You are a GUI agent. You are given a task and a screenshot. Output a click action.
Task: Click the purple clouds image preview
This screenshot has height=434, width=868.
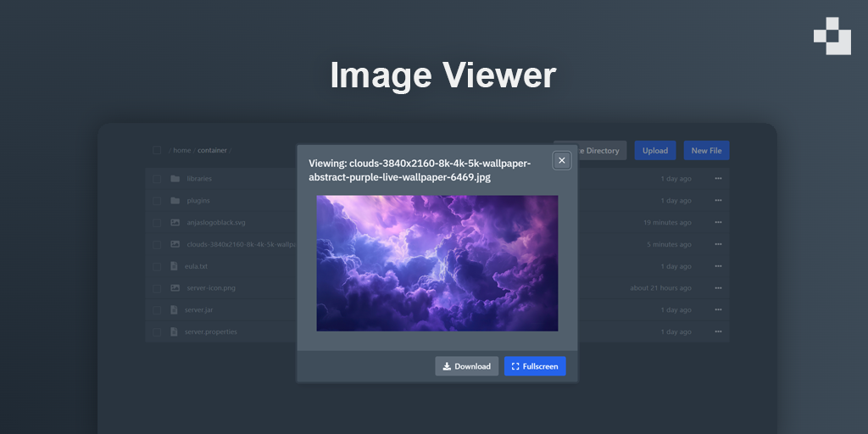click(x=437, y=263)
